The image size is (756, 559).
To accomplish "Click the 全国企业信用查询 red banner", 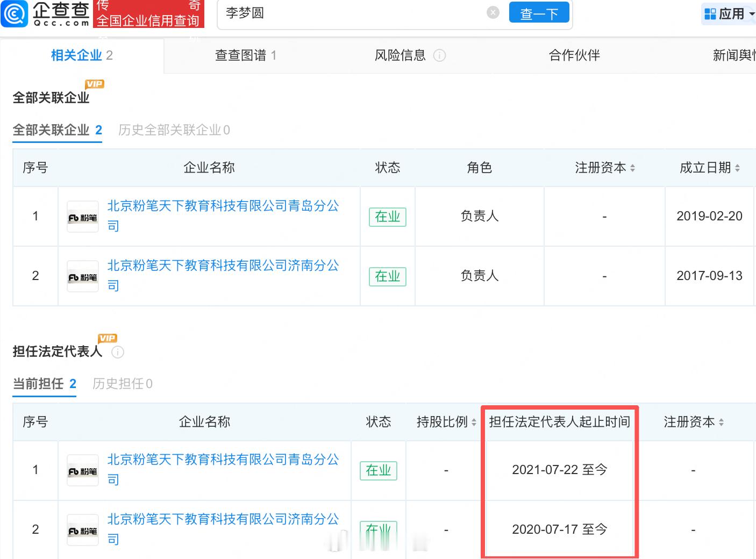I will pos(148,20).
